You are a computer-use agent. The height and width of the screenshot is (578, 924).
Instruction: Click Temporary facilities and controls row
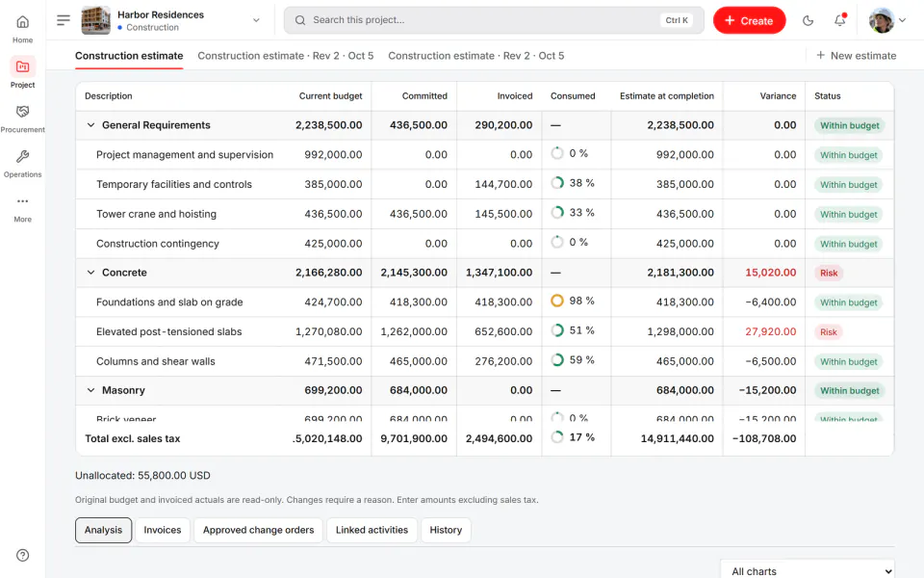coord(484,184)
